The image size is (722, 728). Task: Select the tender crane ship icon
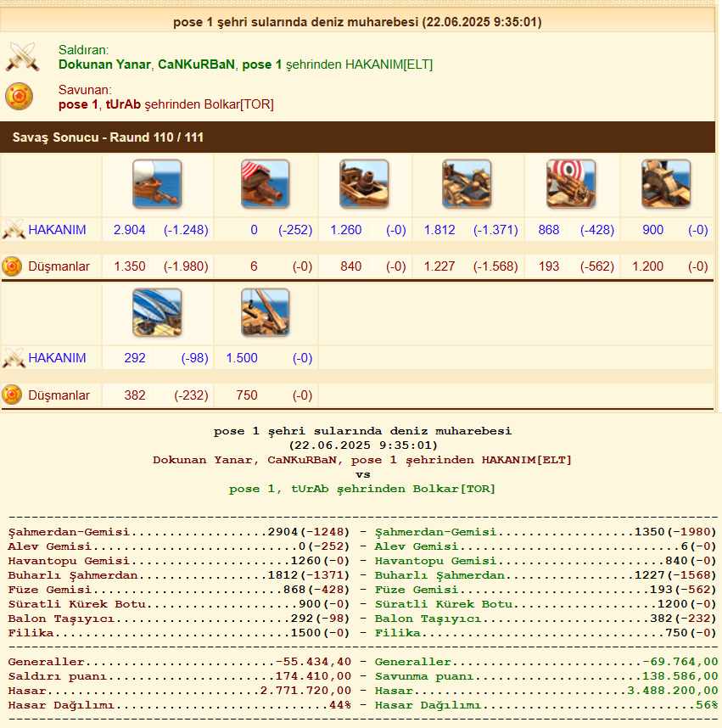(x=265, y=312)
